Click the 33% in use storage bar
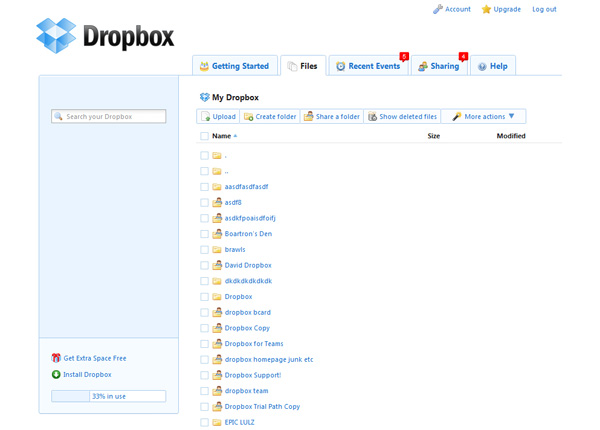 click(x=109, y=396)
